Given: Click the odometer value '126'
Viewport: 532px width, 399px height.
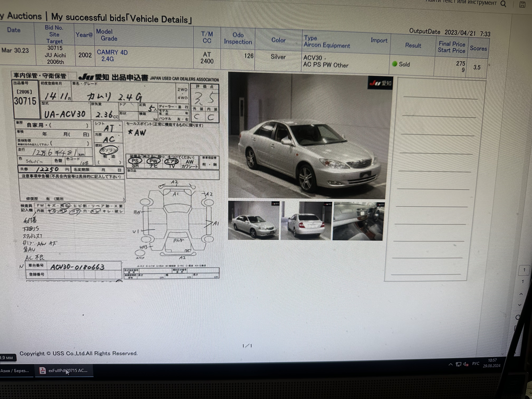Looking at the screenshot, I should coord(249,56).
